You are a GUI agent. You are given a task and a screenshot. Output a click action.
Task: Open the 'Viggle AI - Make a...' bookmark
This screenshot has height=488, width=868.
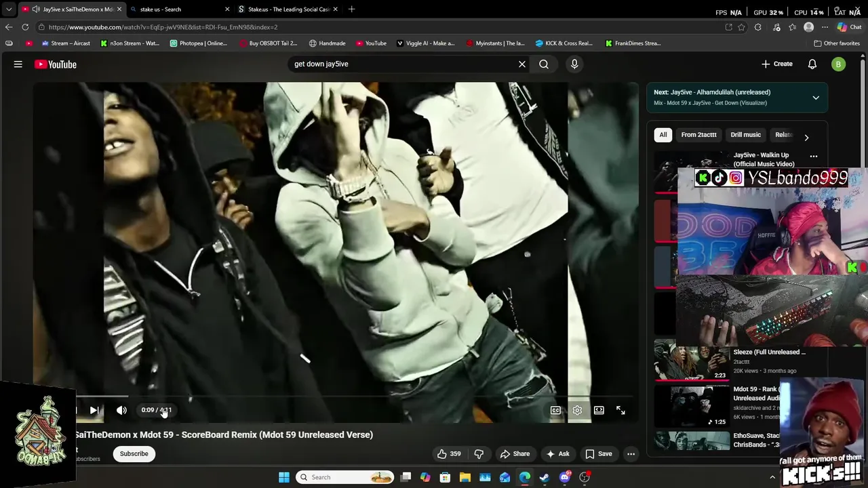point(425,43)
